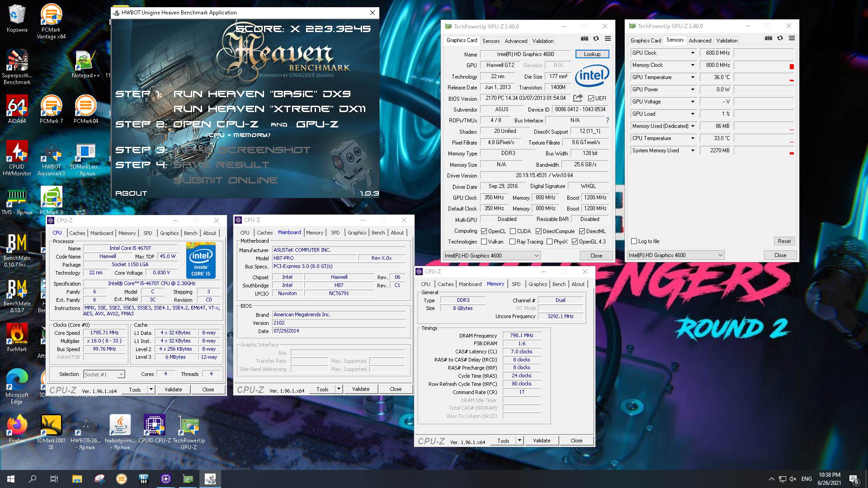Viewport: 868px width, 488px height.
Task: Open CPUID CPU-Z desktop shortcut
Action: click(x=155, y=428)
